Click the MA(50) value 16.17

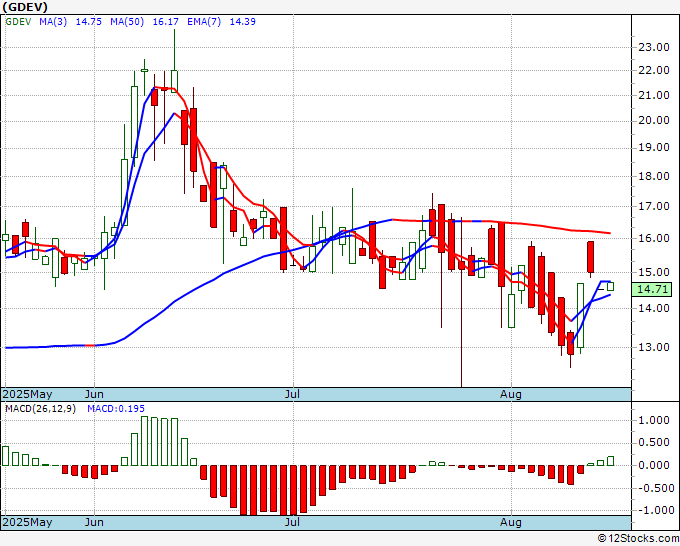(165, 22)
